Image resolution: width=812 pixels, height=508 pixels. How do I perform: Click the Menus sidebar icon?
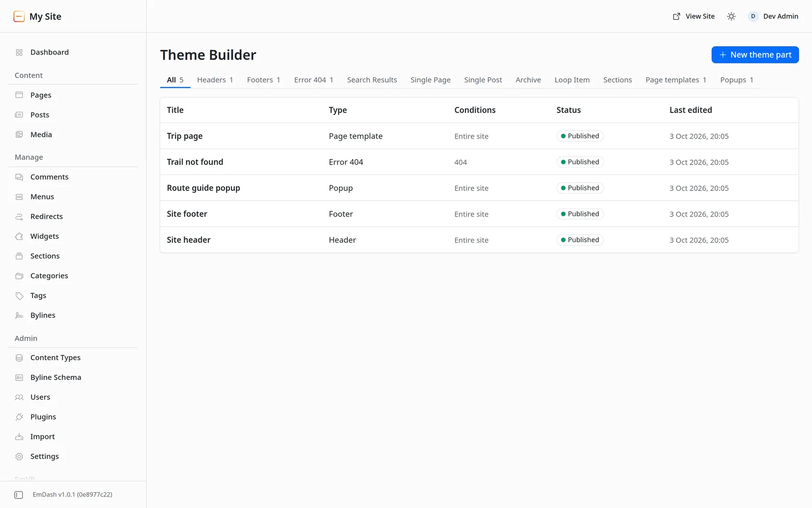click(19, 197)
